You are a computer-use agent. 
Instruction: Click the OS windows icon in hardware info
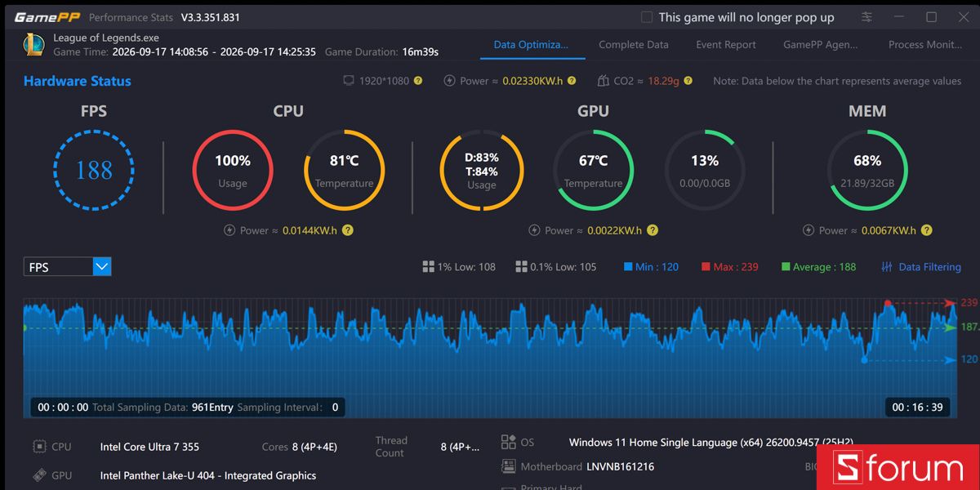point(508,442)
